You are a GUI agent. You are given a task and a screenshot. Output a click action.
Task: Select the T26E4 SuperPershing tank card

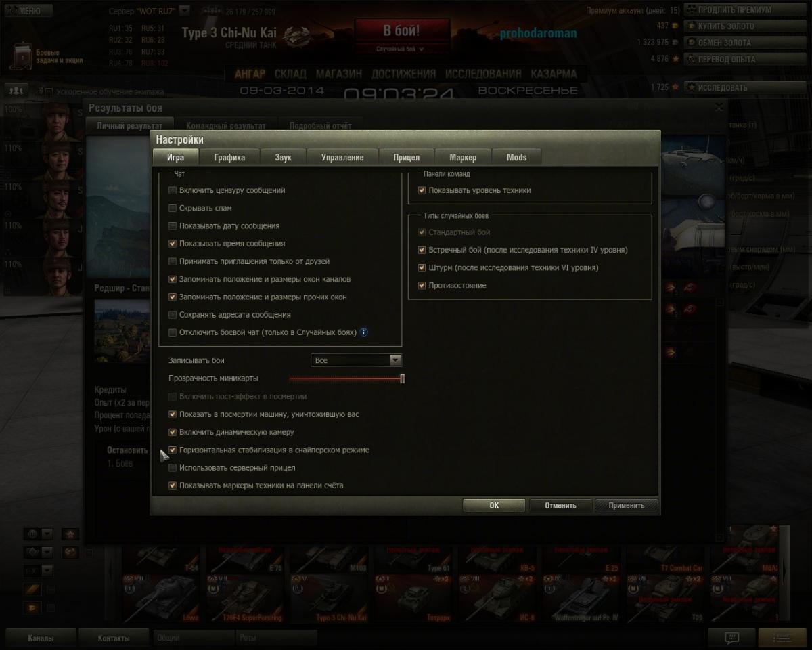[x=246, y=599]
